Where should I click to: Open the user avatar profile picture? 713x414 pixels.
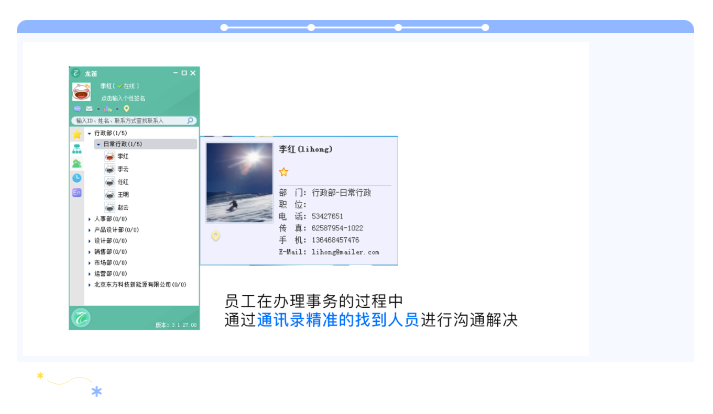[x=81, y=92]
